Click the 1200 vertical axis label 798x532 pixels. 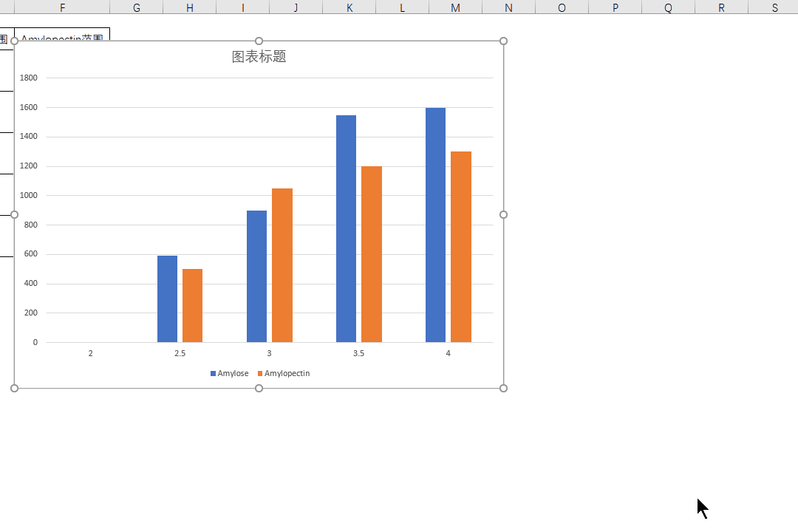point(29,166)
